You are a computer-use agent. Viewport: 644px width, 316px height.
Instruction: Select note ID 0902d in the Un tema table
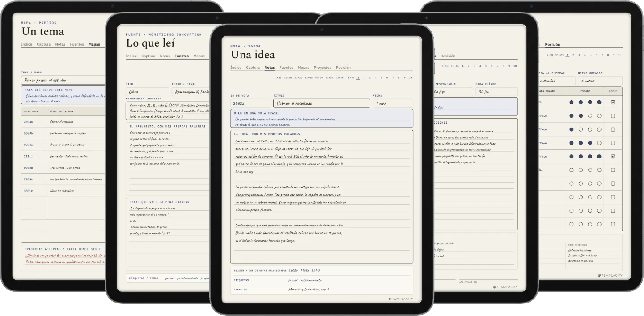click(x=28, y=168)
